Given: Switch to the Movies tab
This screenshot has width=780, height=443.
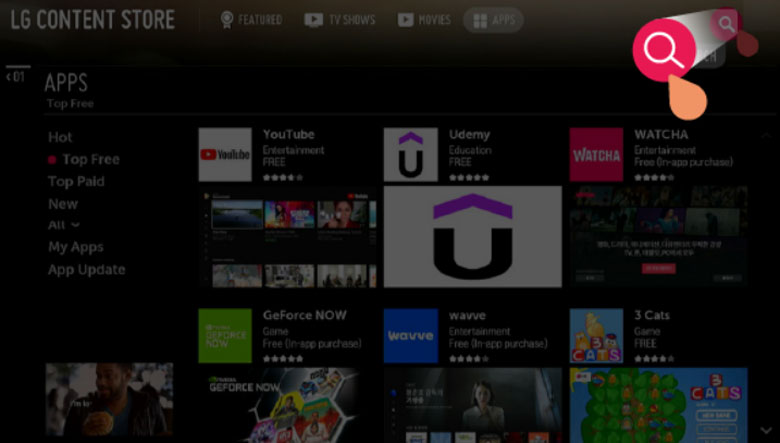Looking at the screenshot, I should (x=423, y=20).
